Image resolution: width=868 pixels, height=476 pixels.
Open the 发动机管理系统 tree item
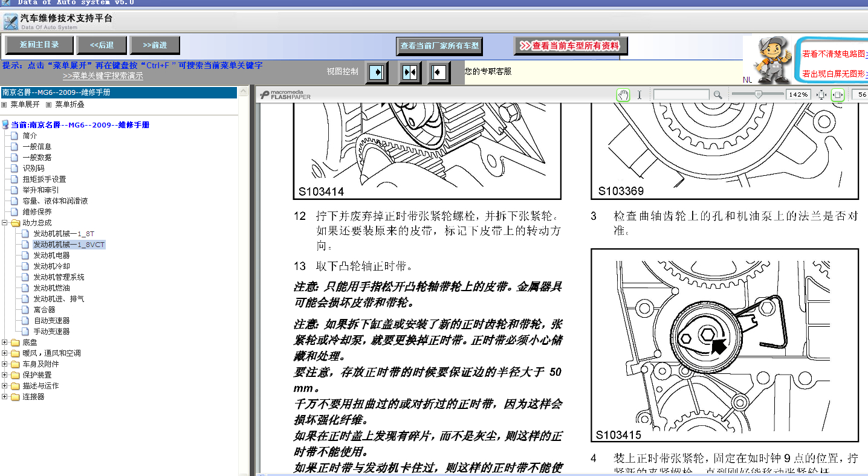pos(59,277)
